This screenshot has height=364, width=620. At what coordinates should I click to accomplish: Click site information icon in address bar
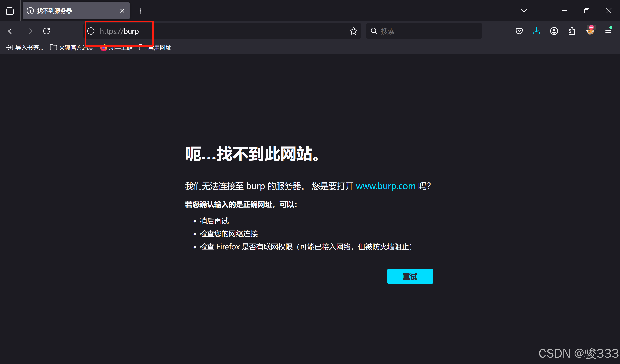click(91, 31)
